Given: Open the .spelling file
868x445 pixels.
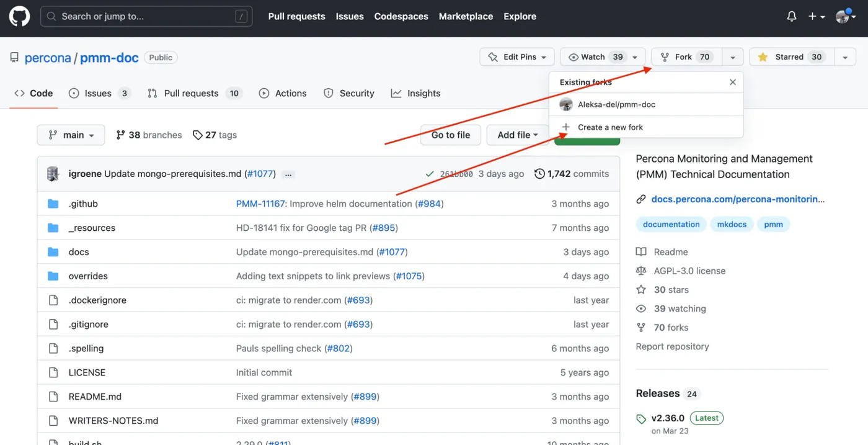Looking at the screenshot, I should (x=86, y=349).
